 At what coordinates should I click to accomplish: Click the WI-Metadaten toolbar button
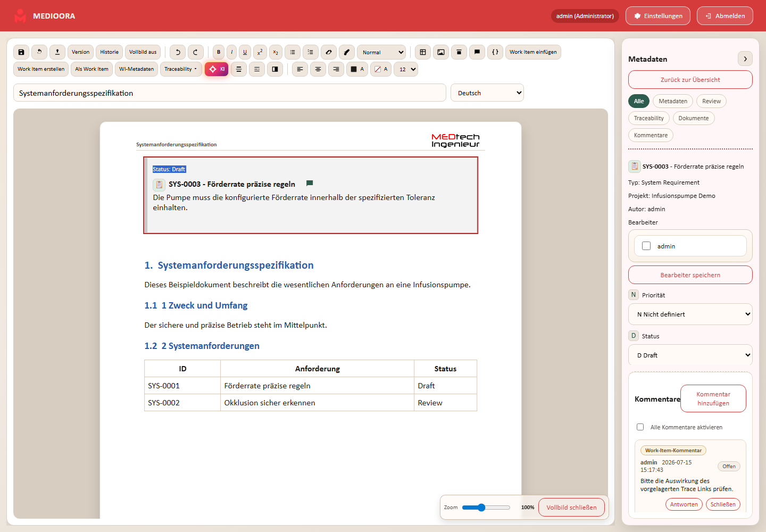coord(137,69)
